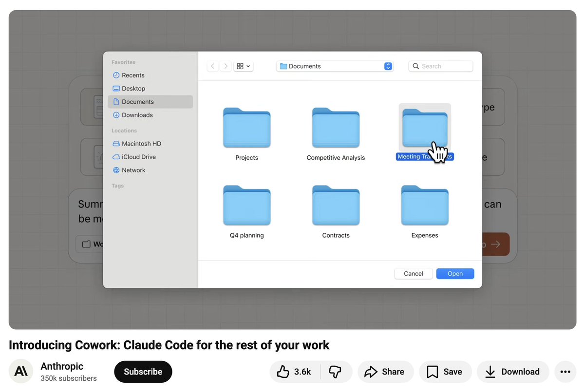Image resolution: width=584 pixels, height=392 pixels.
Task: Open the Anthropic channel avatar
Action: tap(21, 371)
